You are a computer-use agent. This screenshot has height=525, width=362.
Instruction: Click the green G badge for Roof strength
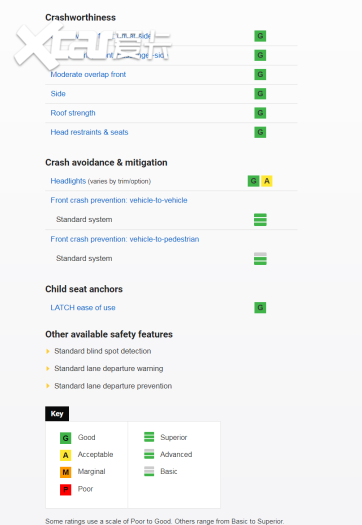click(x=260, y=113)
